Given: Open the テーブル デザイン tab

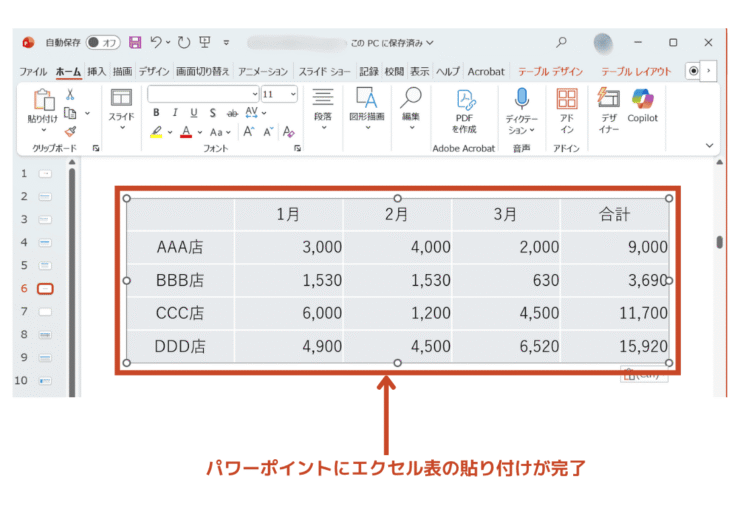Looking at the screenshot, I should (550, 71).
